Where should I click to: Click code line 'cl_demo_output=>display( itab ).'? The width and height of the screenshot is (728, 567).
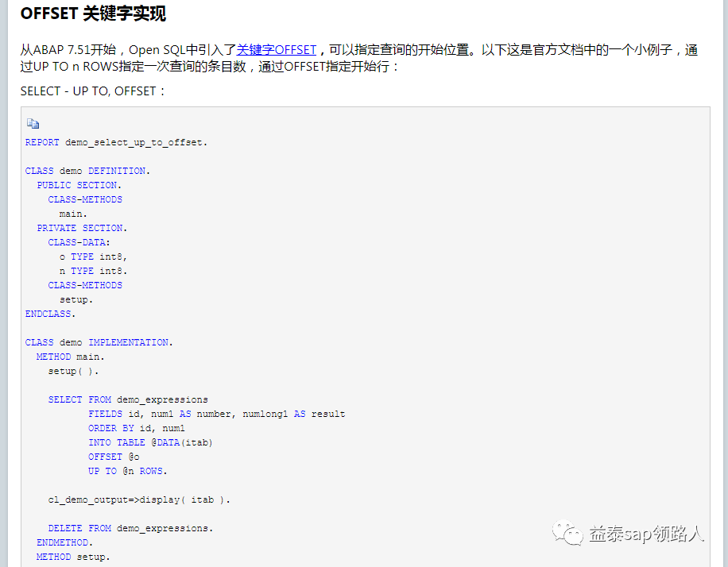pos(139,499)
